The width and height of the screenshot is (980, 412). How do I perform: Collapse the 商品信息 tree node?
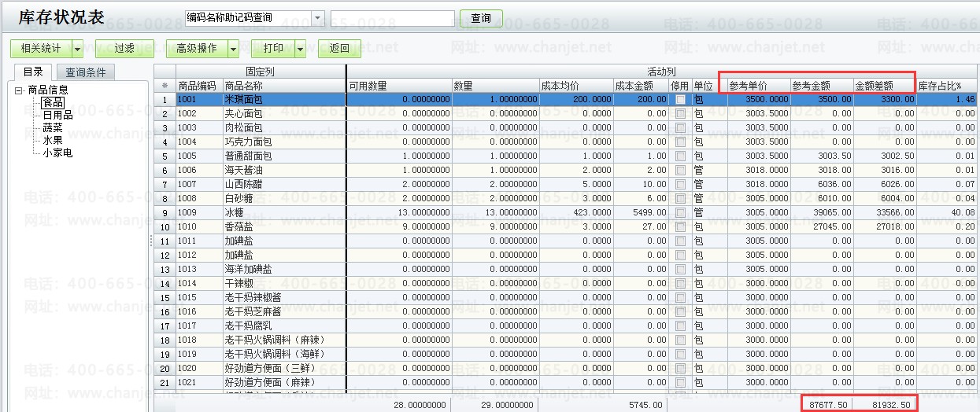[19, 90]
